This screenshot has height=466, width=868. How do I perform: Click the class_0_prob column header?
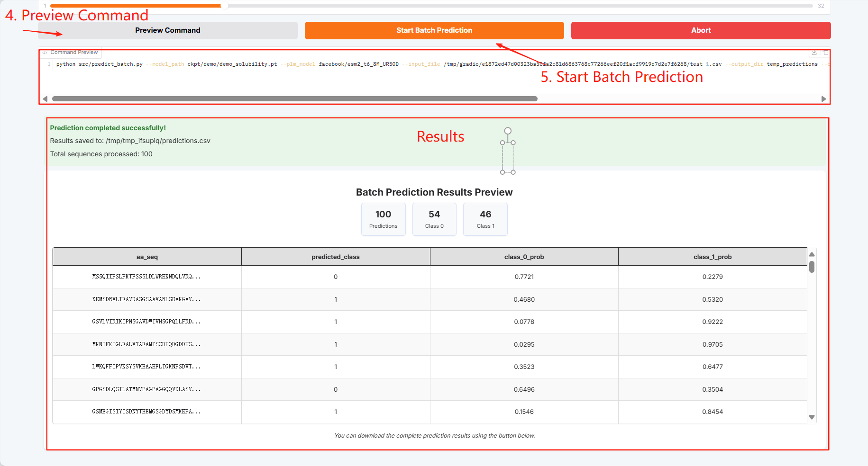pos(524,257)
